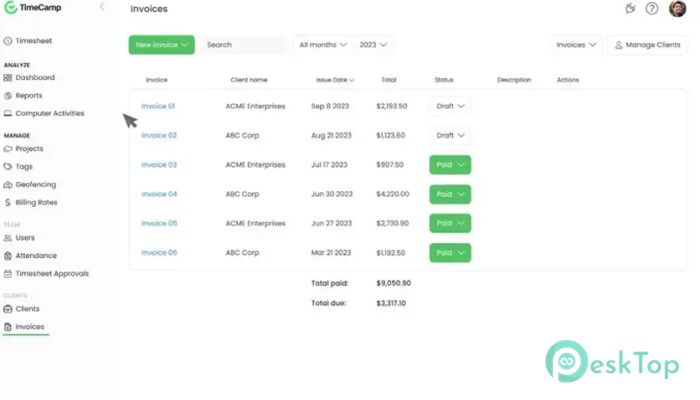Change Invoice 06 Paid status dropdown
The width and height of the screenshot is (700, 400).
pyautogui.click(x=450, y=253)
